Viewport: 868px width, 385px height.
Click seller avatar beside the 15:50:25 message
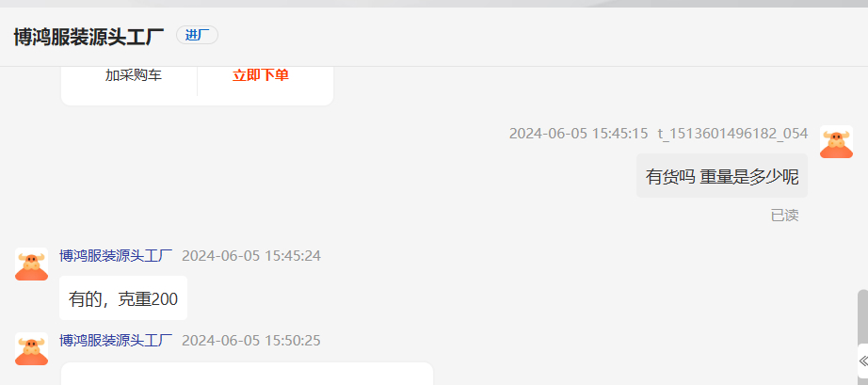[32, 349]
